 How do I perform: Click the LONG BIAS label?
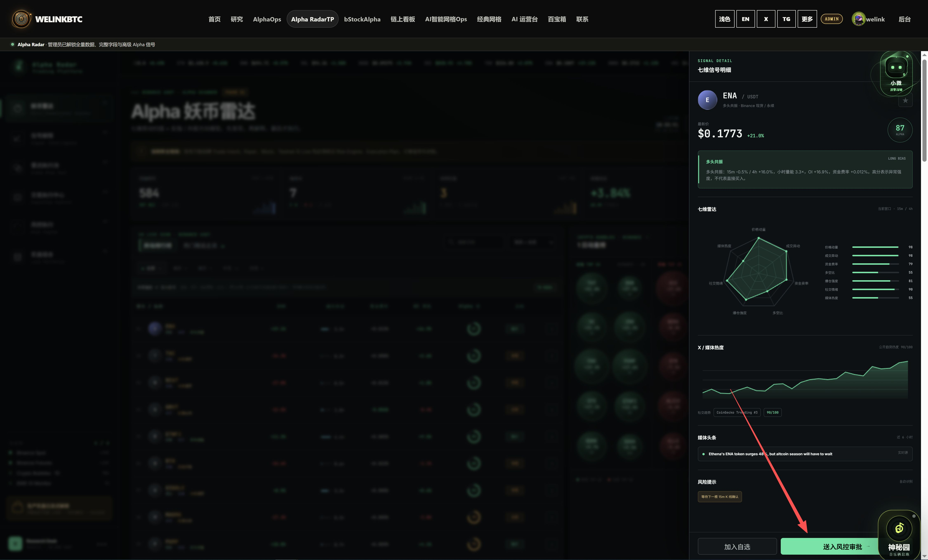click(x=897, y=159)
